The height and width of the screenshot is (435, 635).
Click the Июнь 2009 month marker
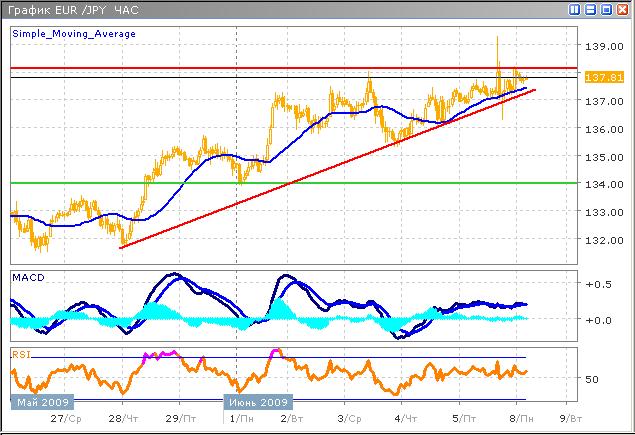tap(251, 401)
